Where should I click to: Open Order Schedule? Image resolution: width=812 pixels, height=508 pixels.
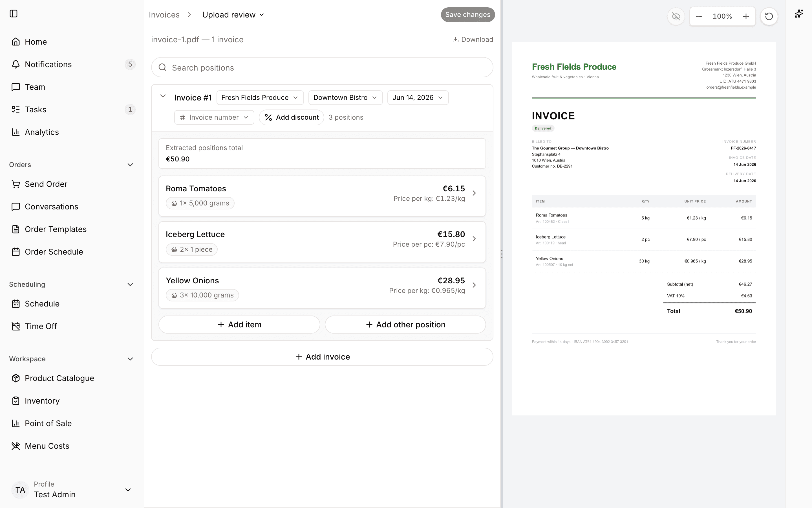72,252
